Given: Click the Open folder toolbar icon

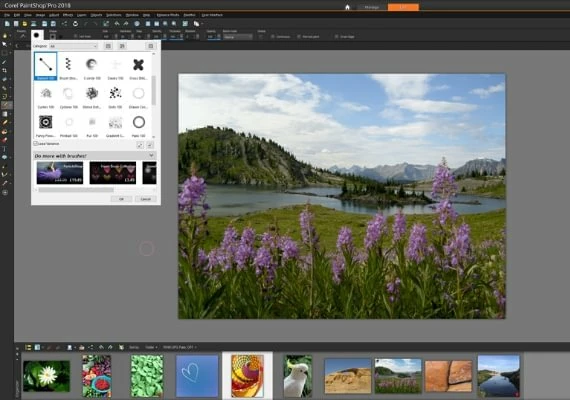Looking at the screenshot, I should pyautogui.click(x=25, y=24).
